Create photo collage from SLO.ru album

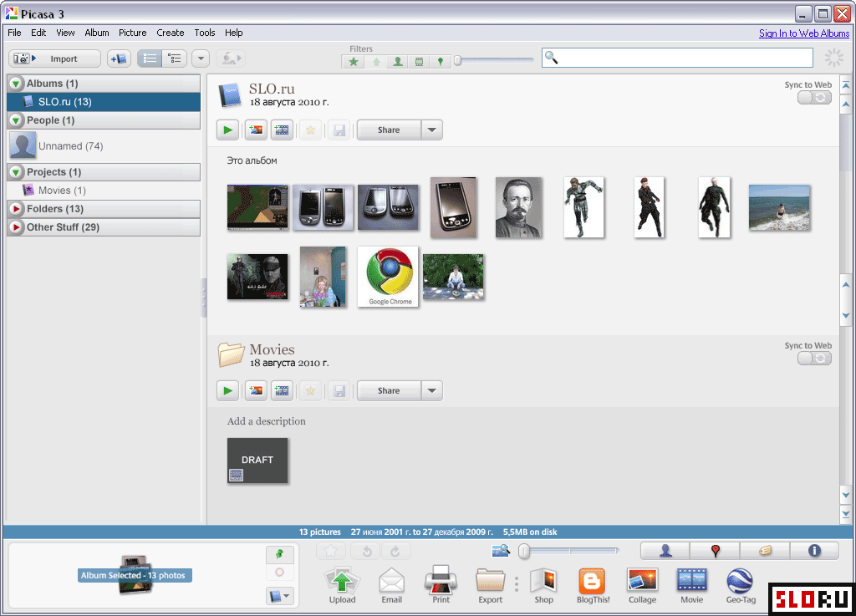click(x=256, y=130)
